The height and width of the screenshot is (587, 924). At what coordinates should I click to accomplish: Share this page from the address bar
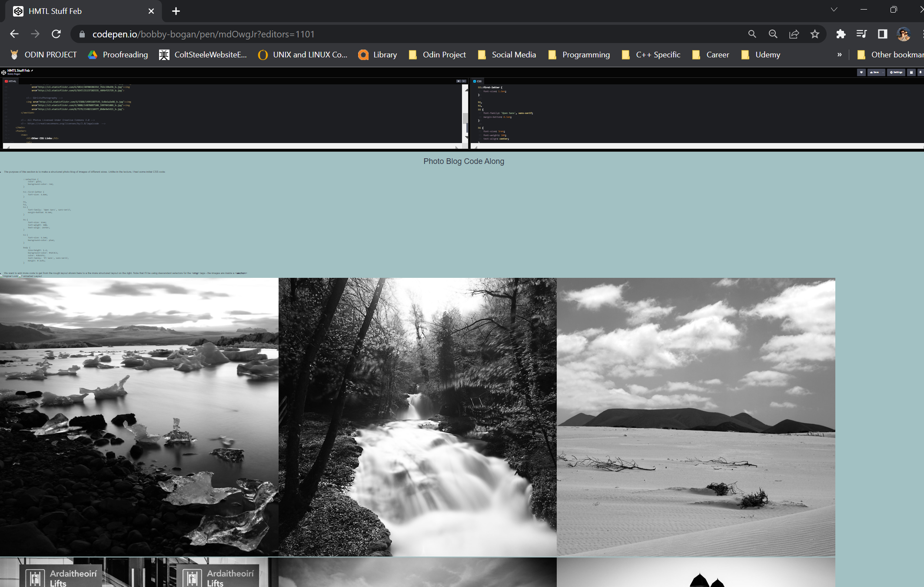point(794,34)
